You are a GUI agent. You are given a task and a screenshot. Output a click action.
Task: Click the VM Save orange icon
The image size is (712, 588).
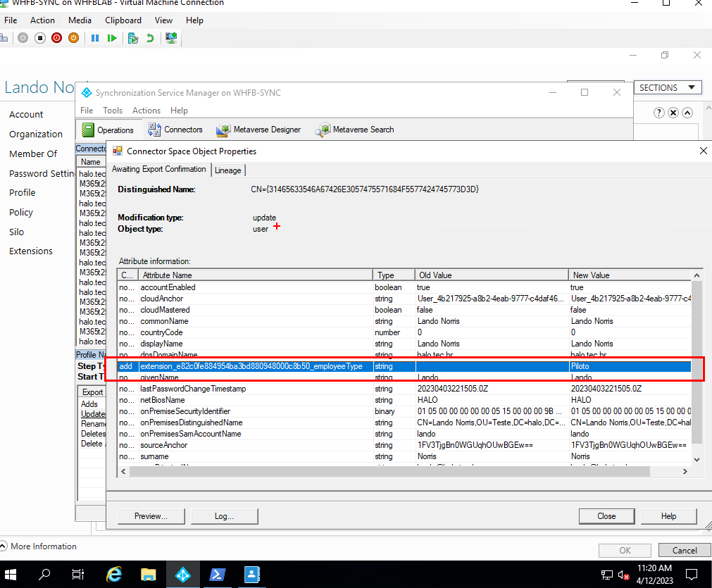click(x=73, y=38)
